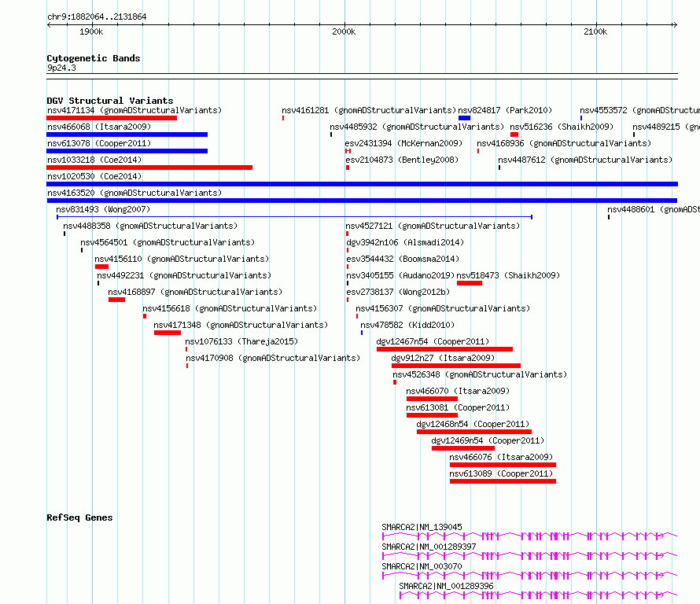This screenshot has height=604, width=700.
Task: Select SMARCA2|NM_001289396 gene label
Action: coord(447,586)
